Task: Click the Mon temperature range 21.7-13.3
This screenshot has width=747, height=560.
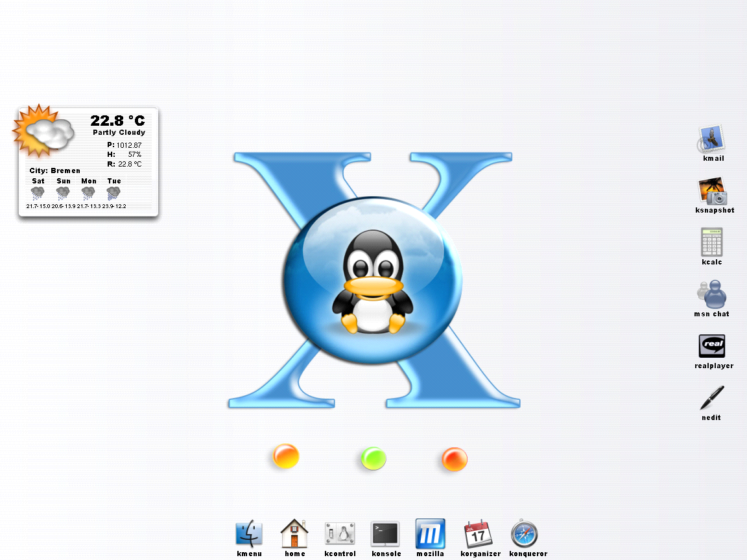Action: click(89, 206)
